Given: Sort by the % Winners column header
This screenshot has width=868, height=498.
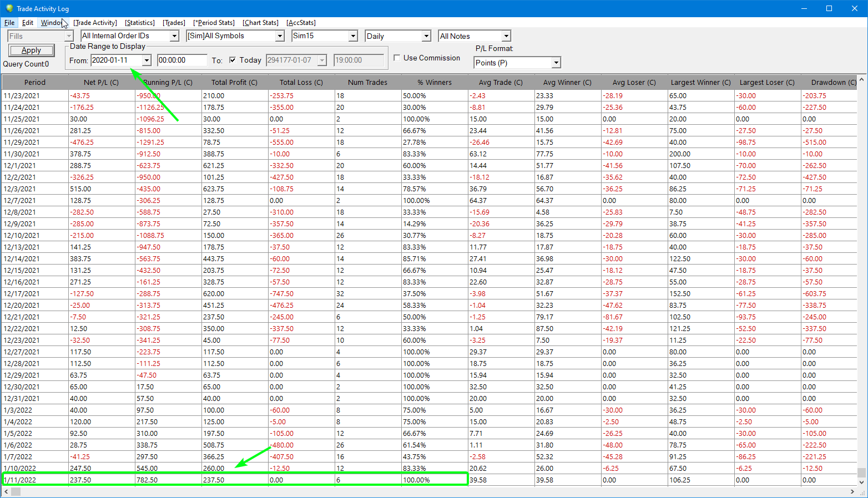Looking at the screenshot, I should point(435,83).
